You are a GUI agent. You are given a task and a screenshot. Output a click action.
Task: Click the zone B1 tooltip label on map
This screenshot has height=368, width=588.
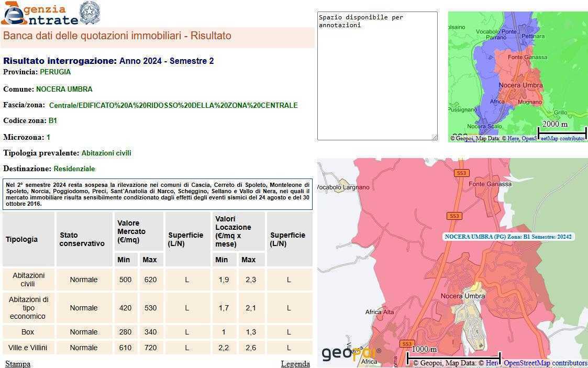click(508, 237)
